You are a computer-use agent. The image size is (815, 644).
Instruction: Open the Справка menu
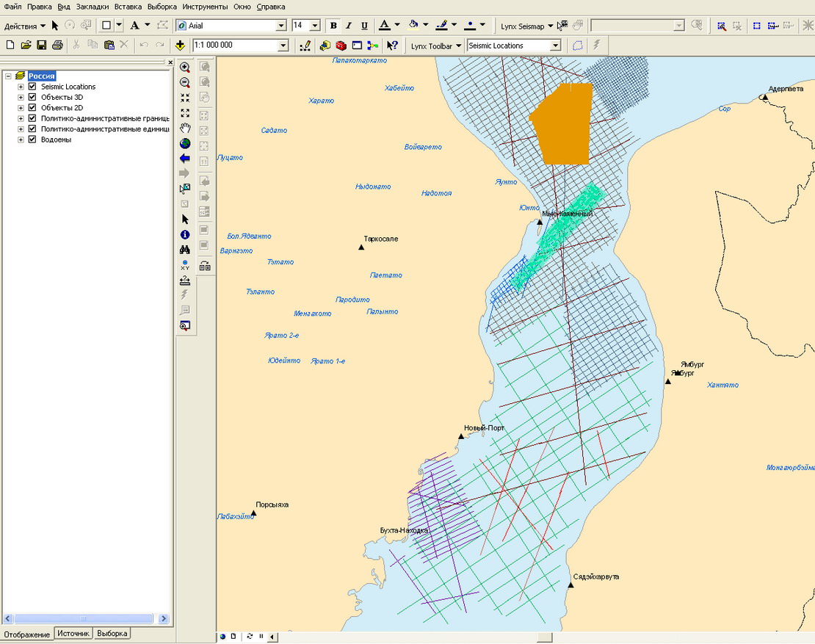[271, 7]
